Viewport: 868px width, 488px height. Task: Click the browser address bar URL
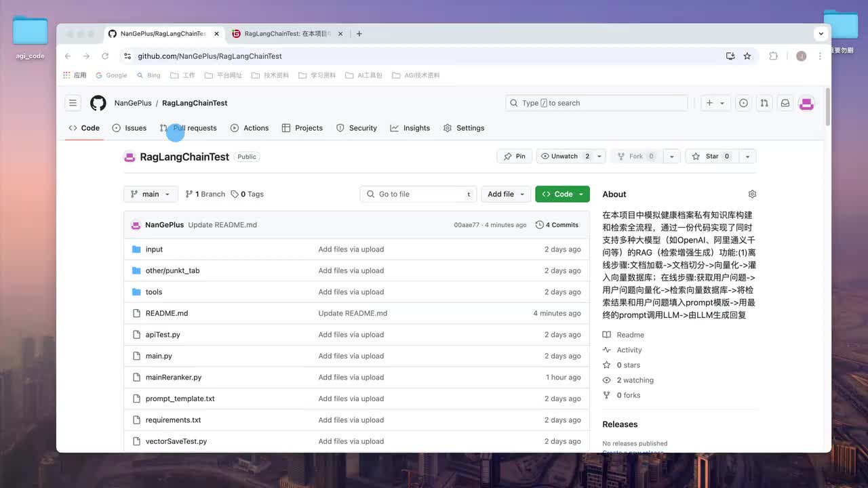pyautogui.click(x=210, y=56)
